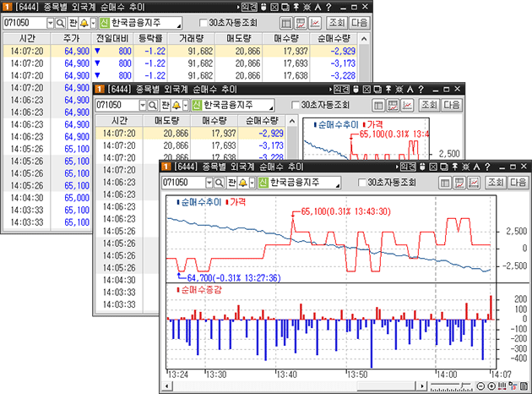The image size is (532, 394).
Task: Click search magnifier icon in back window
Action: [x=60, y=23]
